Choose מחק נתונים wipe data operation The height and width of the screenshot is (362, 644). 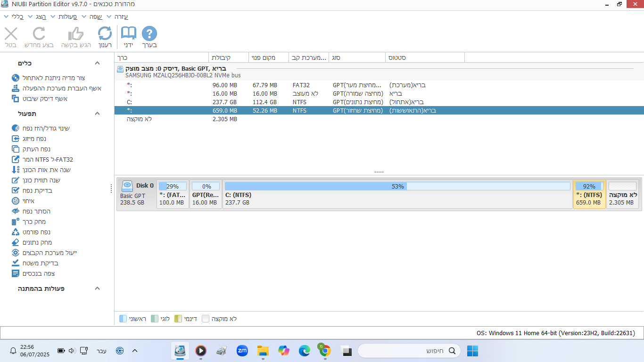pyautogui.click(x=32, y=242)
